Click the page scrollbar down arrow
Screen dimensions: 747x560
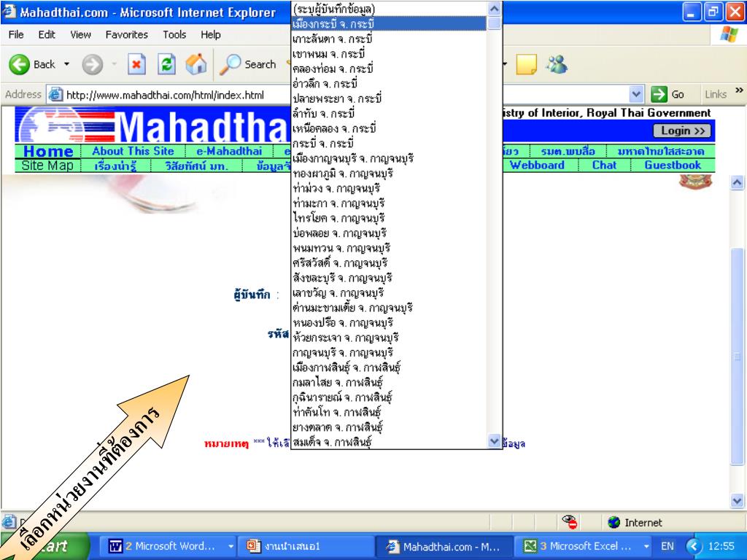737,500
